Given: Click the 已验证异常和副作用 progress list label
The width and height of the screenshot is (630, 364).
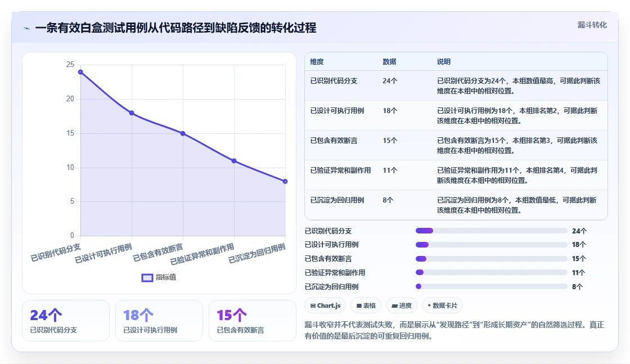Looking at the screenshot, I should [x=335, y=273].
